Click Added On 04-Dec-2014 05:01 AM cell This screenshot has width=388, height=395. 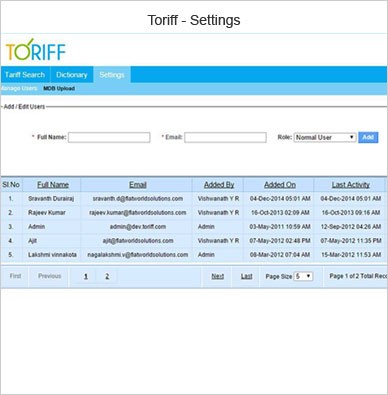(280, 199)
